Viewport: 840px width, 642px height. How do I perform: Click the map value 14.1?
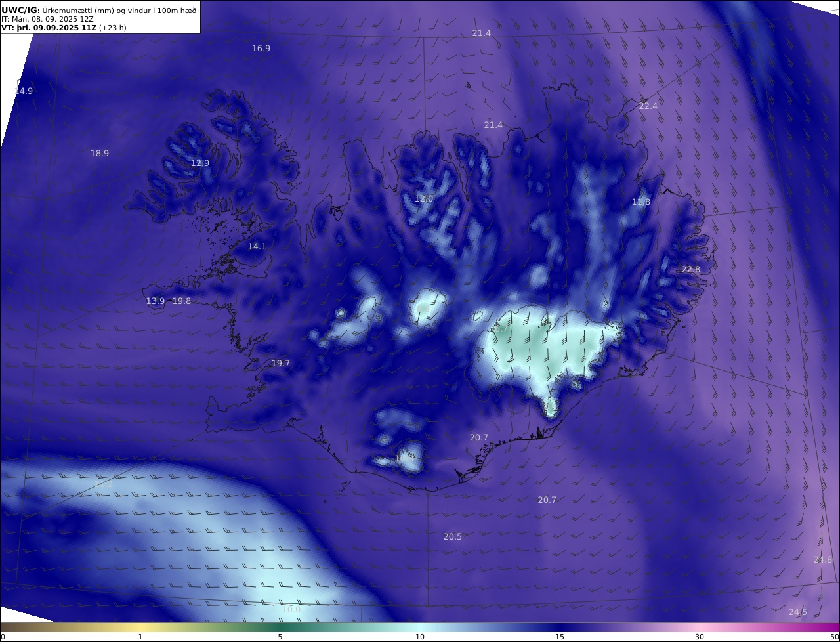[x=257, y=246]
